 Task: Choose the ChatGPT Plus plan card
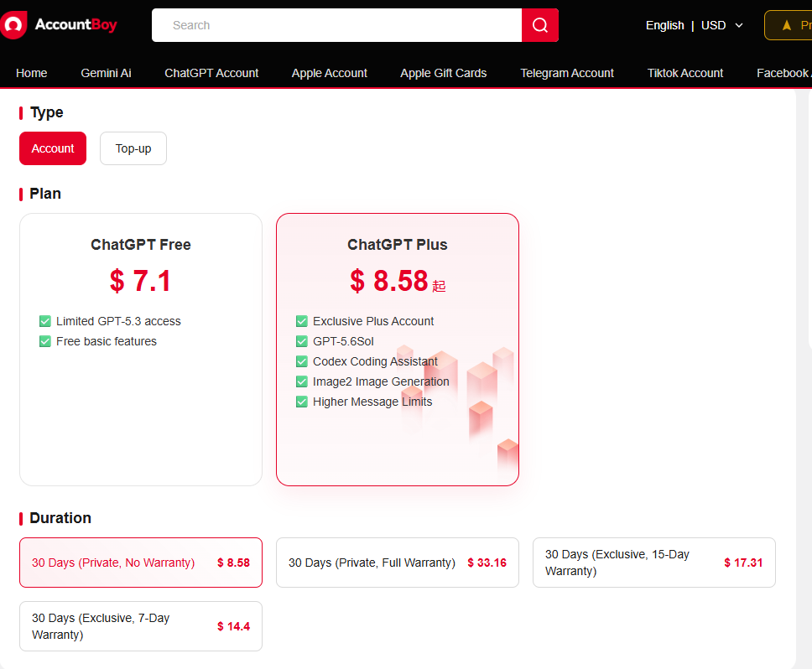pyautogui.click(x=398, y=350)
